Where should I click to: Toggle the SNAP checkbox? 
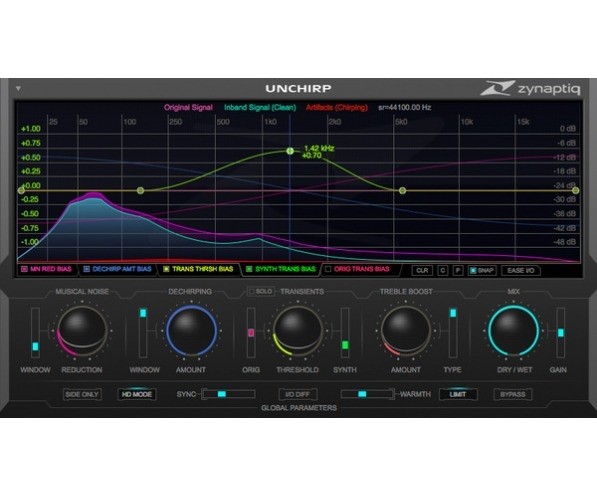pos(473,270)
